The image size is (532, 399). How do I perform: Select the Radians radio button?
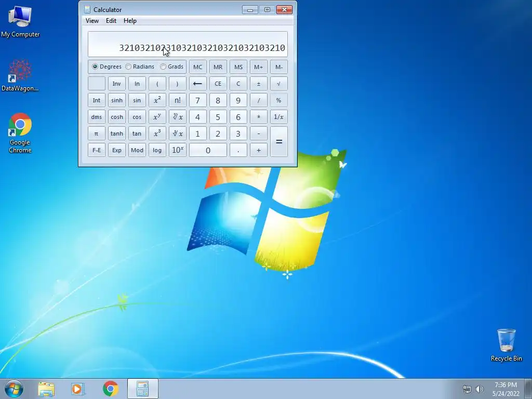[x=140, y=66]
